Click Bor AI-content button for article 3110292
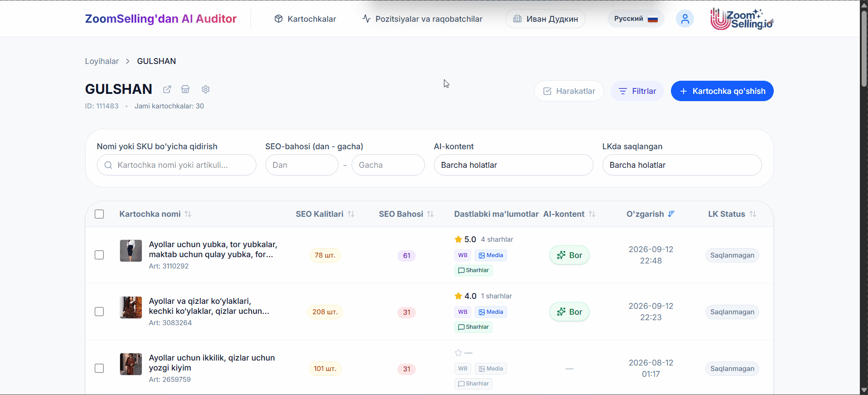The width and height of the screenshot is (868, 395). pos(569,255)
